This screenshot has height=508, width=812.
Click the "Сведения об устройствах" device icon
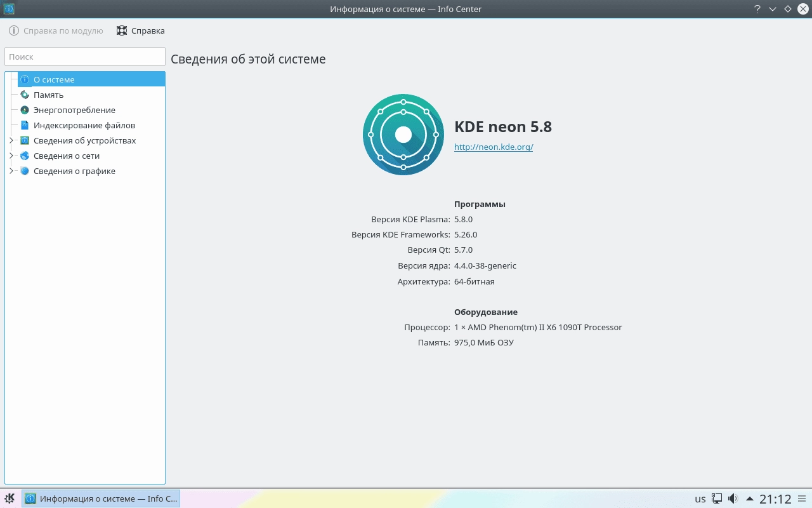pos(25,140)
